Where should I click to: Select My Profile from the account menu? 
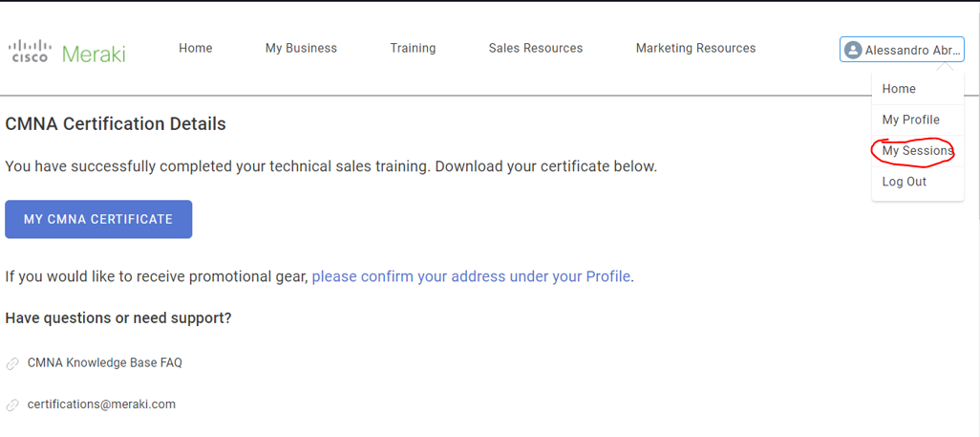[x=910, y=120]
